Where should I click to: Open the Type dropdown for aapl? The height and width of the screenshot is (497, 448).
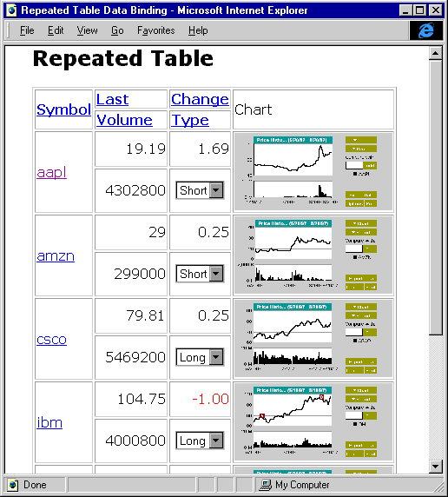tap(200, 190)
